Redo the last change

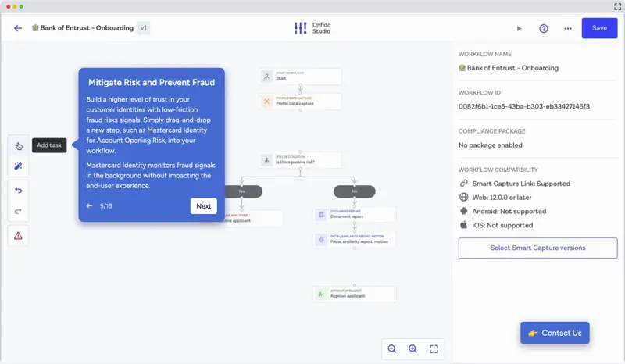pyautogui.click(x=18, y=211)
